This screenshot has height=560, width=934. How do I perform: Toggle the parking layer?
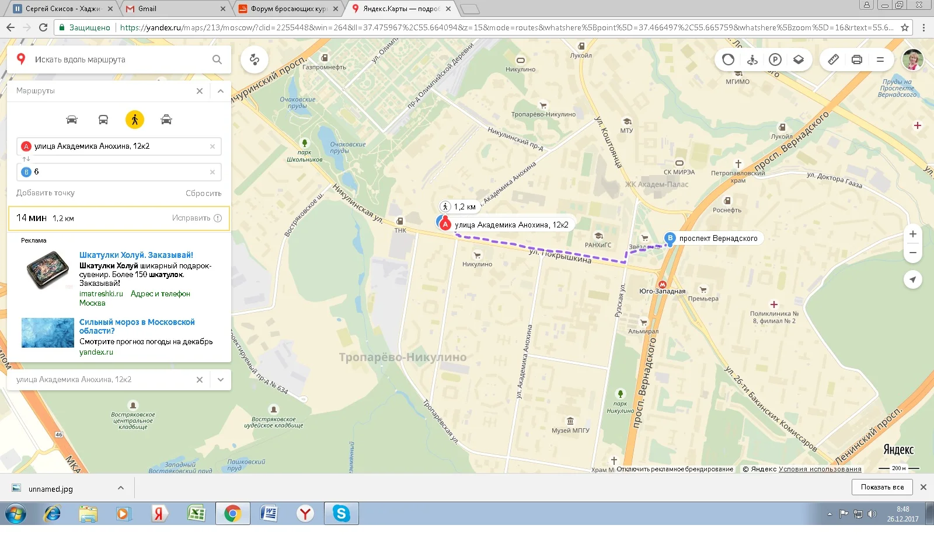click(x=775, y=60)
